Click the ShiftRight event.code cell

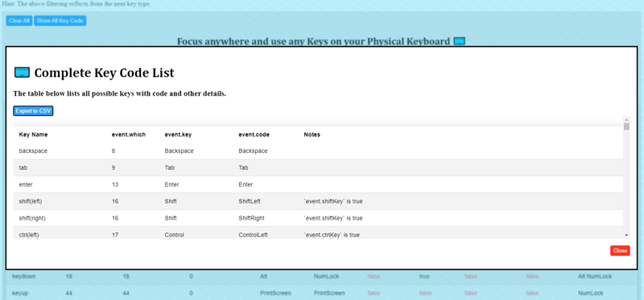coord(251,218)
